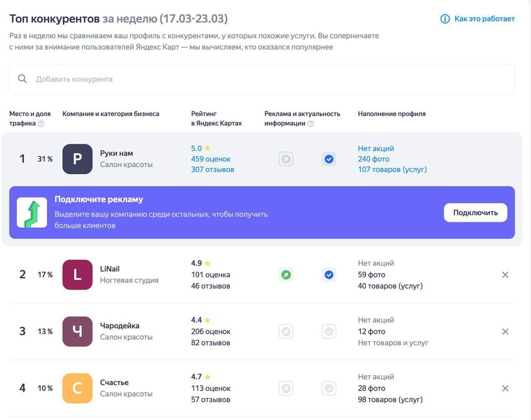Click help icon next to 'Место и доля трафика'
The height and width of the screenshot is (420, 531).
41,124
